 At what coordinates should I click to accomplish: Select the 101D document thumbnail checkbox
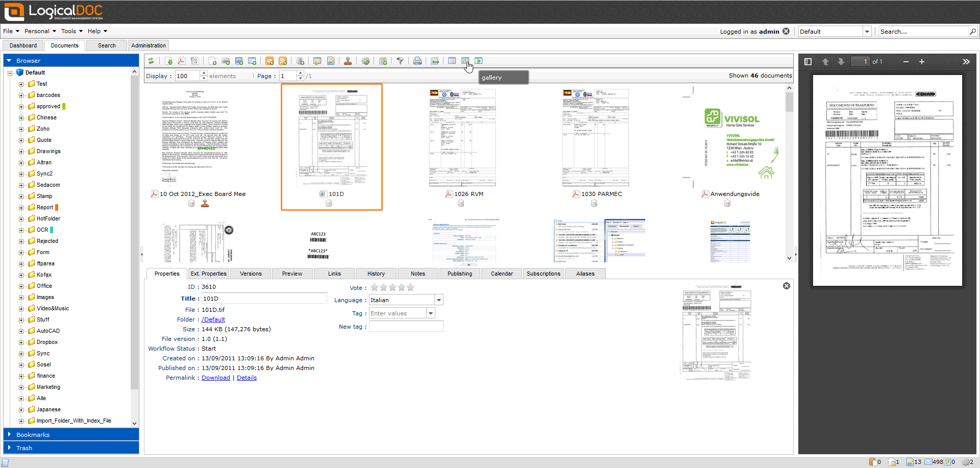[322, 194]
